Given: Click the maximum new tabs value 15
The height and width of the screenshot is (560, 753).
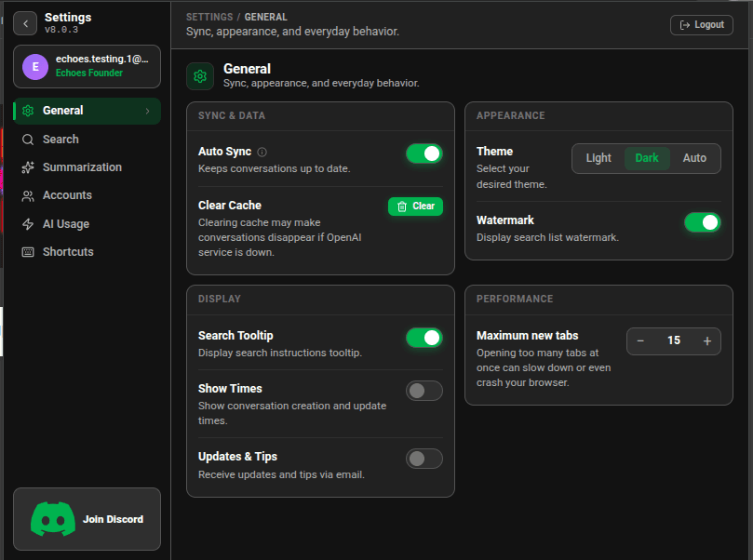Looking at the screenshot, I should click(674, 340).
